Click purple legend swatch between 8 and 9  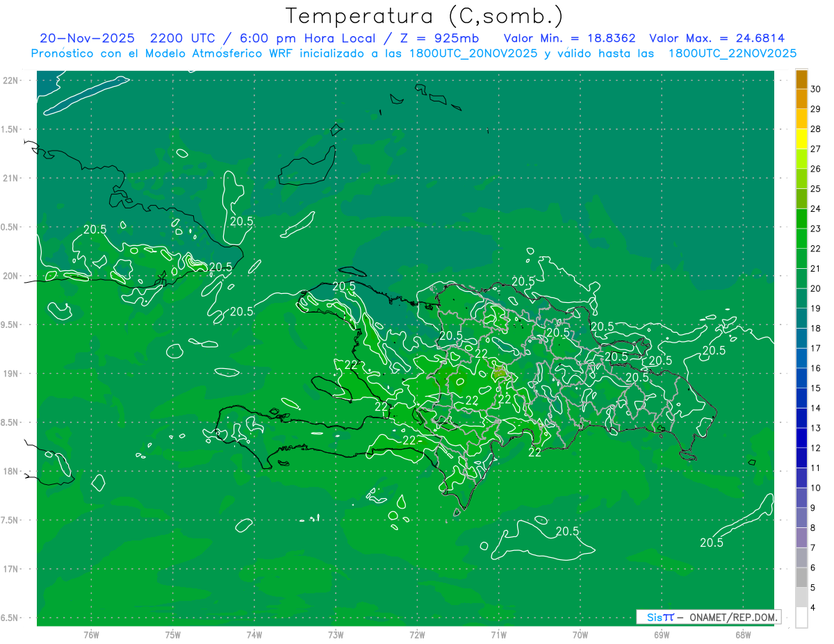801,518
